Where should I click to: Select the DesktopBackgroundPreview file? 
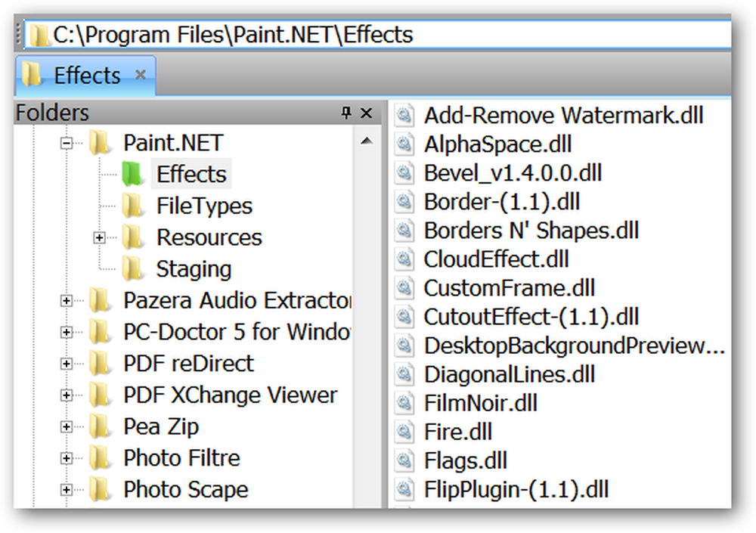575,346
